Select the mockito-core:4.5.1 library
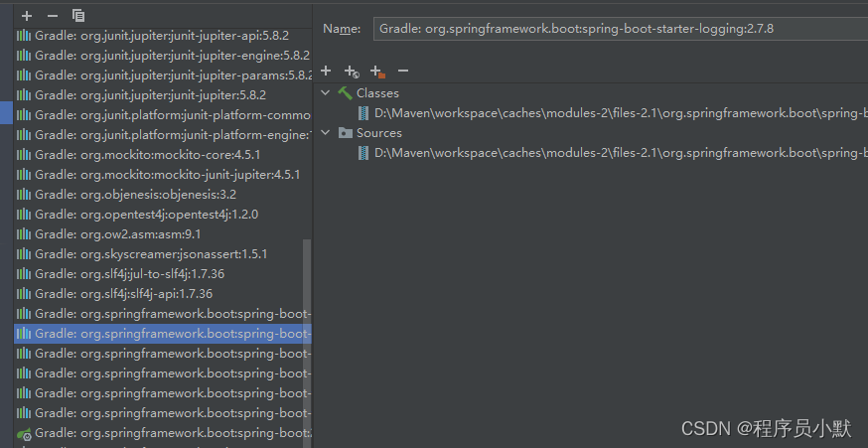 [163, 155]
